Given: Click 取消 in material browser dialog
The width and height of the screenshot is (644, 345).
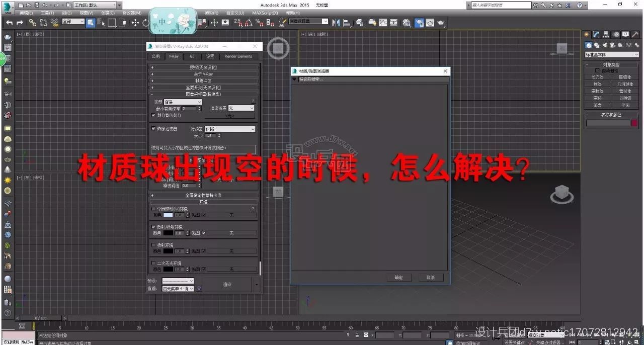Looking at the screenshot, I should coord(431,278).
